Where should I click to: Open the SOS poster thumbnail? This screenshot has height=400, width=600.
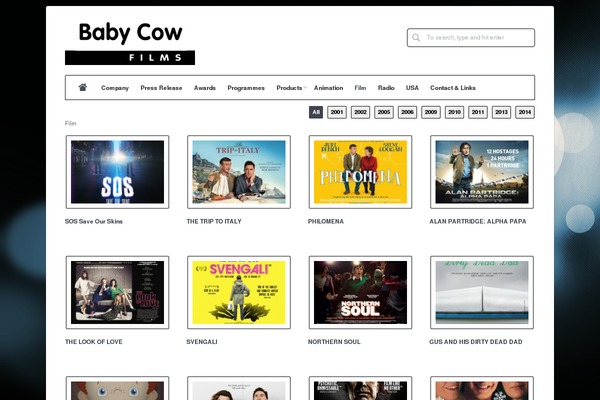(x=117, y=172)
